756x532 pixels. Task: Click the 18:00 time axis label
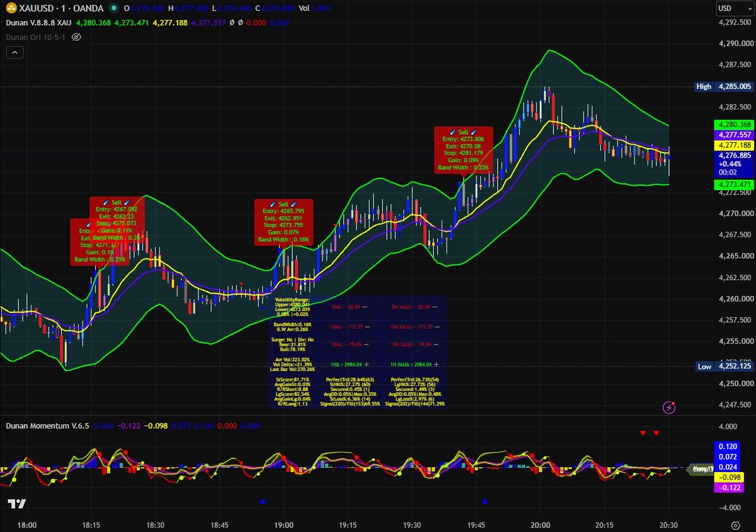coord(26,524)
